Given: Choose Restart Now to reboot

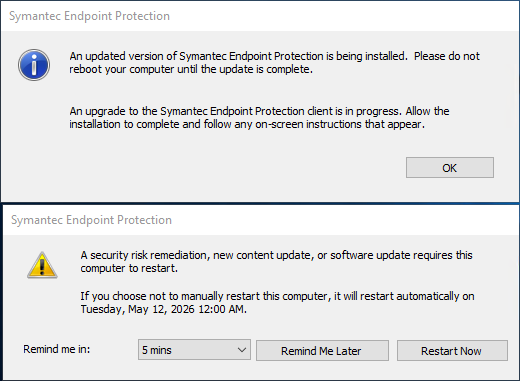Looking at the screenshot, I should pos(452,351).
